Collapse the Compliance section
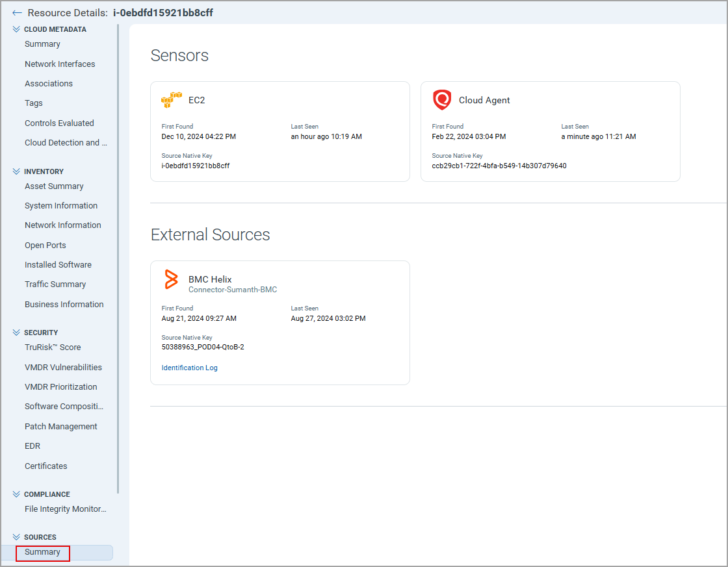 [x=16, y=494]
